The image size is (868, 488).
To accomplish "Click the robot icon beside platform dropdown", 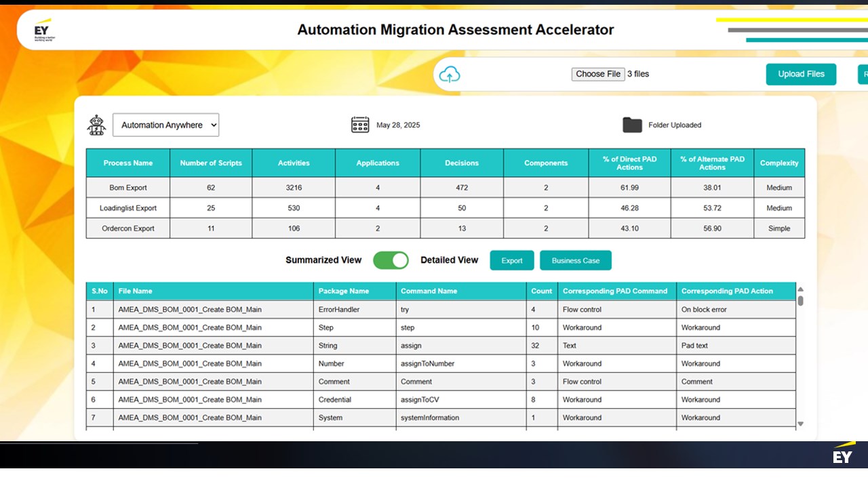I will (96, 125).
